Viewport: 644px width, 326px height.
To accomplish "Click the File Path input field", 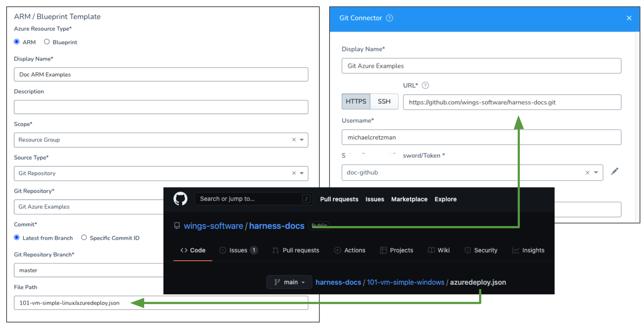I will pos(161,303).
